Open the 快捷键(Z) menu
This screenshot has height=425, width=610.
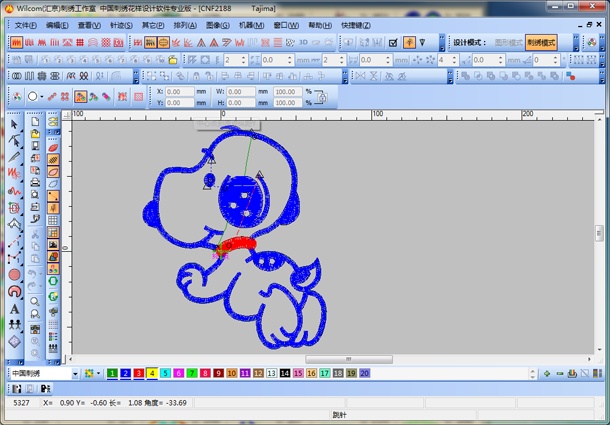pyautogui.click(x=356, y=25)
